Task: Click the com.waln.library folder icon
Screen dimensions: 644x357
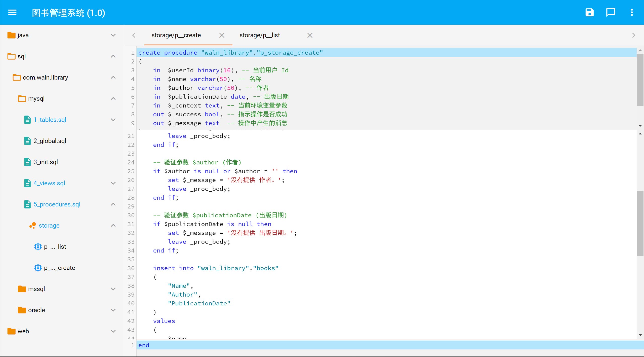Action: click(17, 78)
